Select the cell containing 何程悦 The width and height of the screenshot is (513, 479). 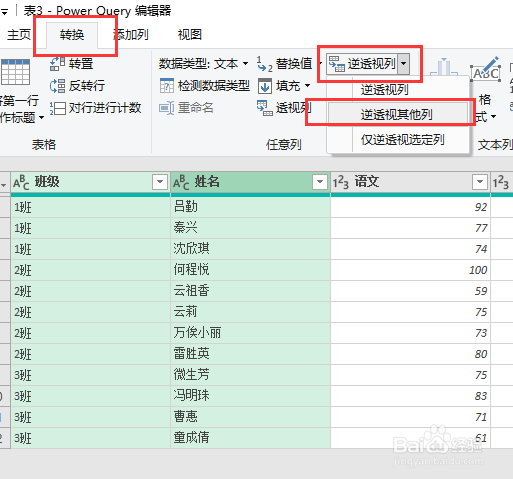[250, 270]
